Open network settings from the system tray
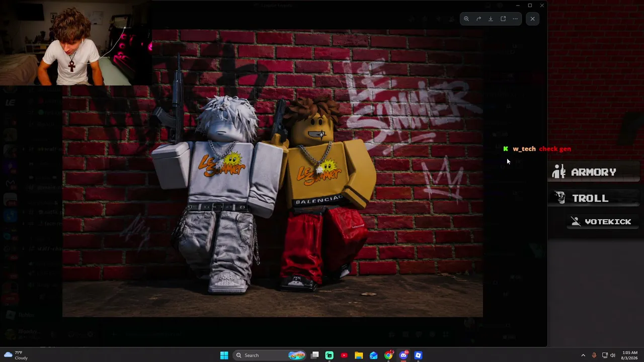Image resolution: width=644 pixels, height=362 pixels. point(605,355)
